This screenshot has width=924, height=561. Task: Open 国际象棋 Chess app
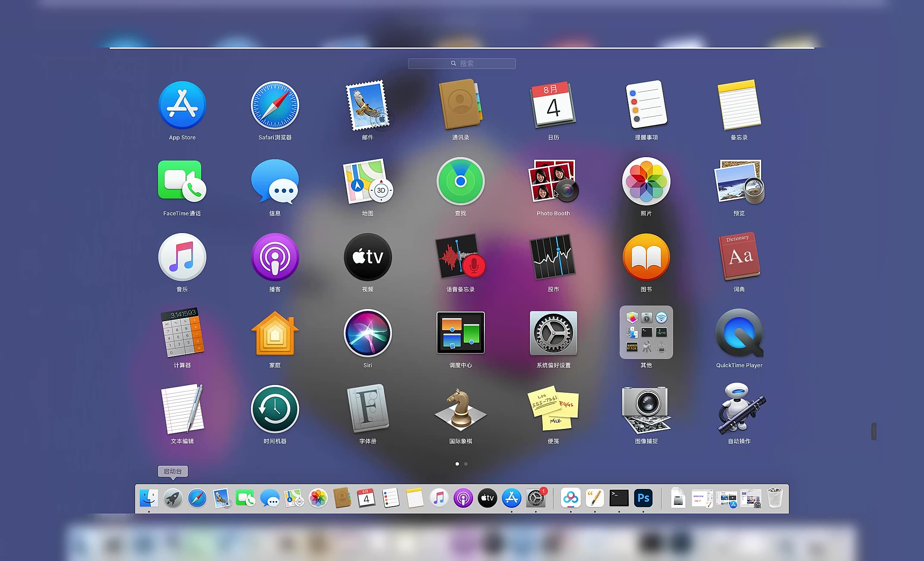coord(461,409)
